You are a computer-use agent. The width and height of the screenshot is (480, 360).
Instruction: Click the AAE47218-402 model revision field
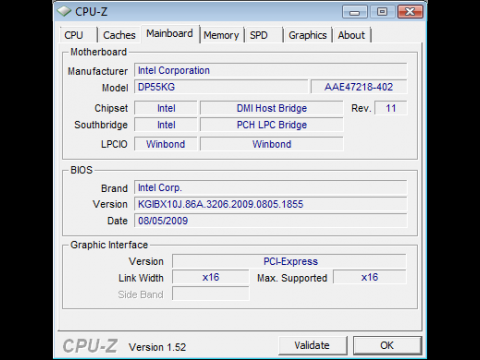click(359, 87)
